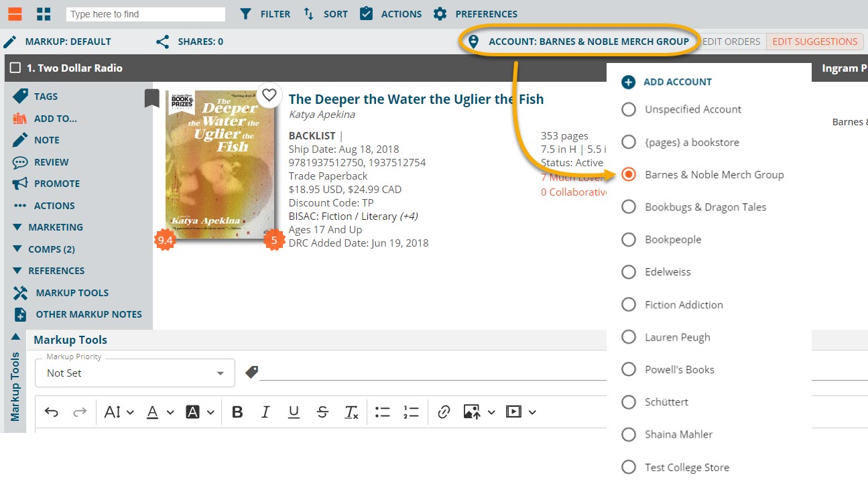Select Shaina Mahler radio button
The image size is (868, 504).
pos(629,434)
